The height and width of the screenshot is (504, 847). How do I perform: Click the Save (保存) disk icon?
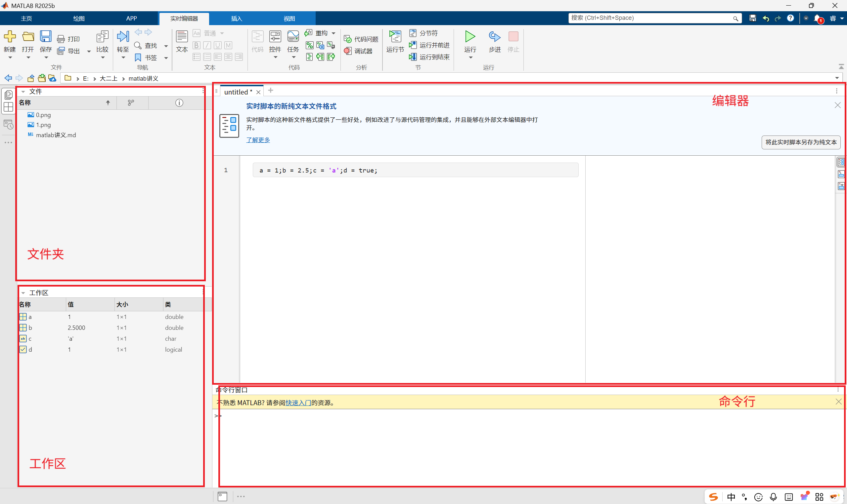pos(46,36)
